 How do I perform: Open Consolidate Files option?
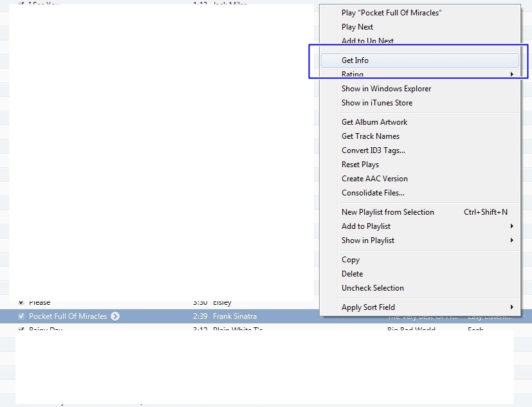tap(420, 193)
